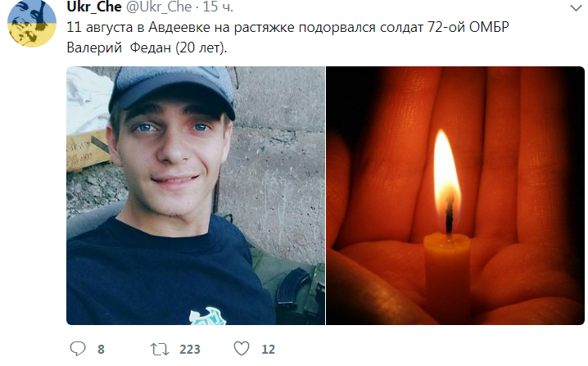
Task: Like the tweet with heart icon
Action: pyautogui.click(x=242, y=348)
